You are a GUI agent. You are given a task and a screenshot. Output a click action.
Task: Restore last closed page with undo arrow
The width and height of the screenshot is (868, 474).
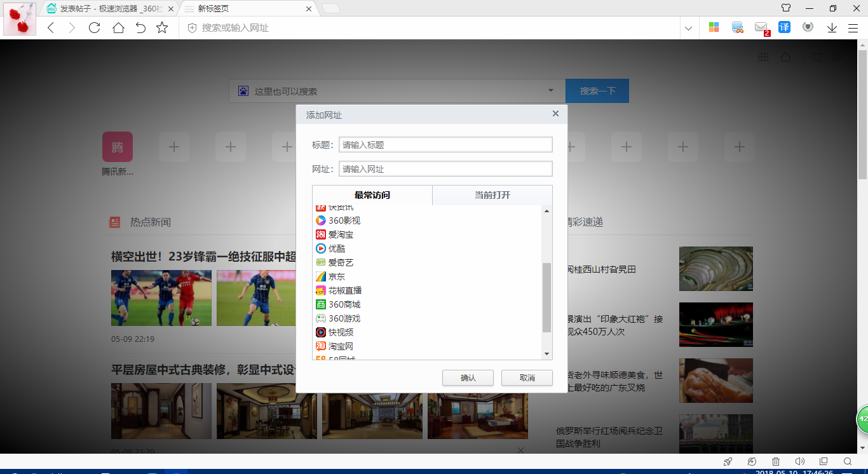[140, 27]
